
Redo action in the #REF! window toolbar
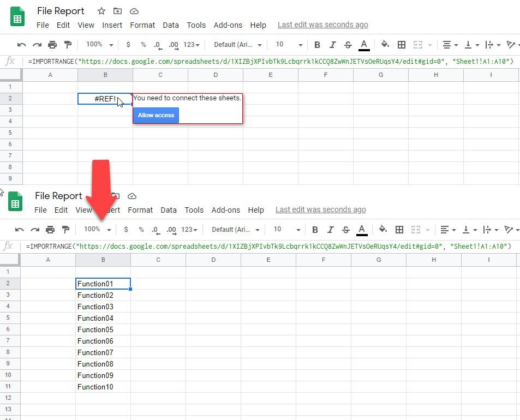pos(37,45)
